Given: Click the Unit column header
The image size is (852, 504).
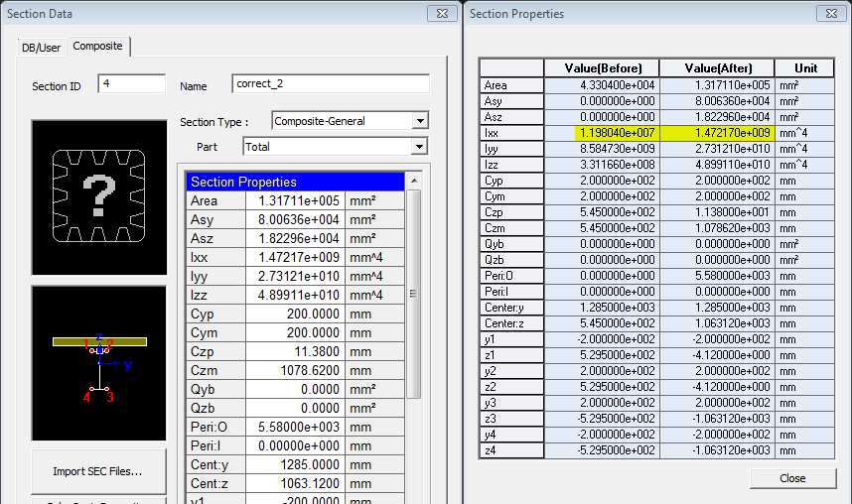Looking at the screenshot, I should pos(805,67).
